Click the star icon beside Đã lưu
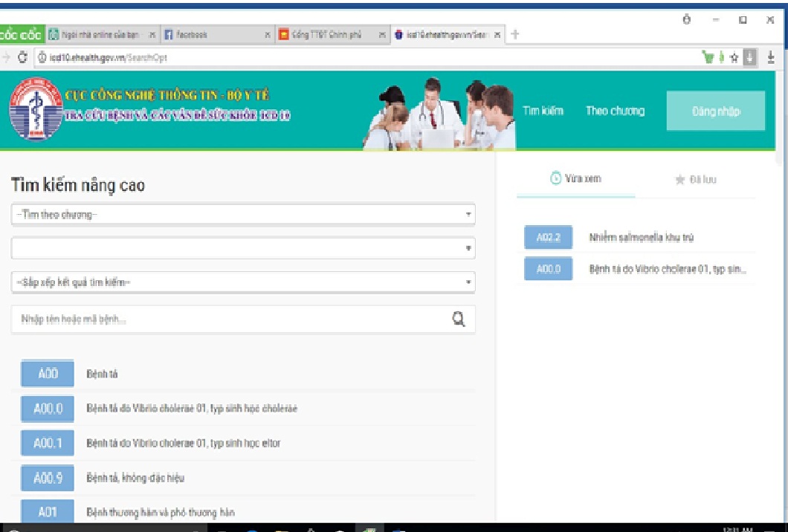 (679, 179)
